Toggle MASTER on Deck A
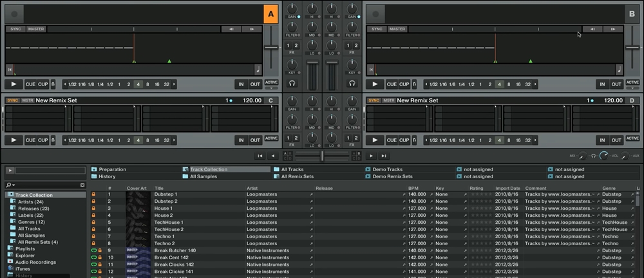 pyautogui.click(x=36, y=29)
